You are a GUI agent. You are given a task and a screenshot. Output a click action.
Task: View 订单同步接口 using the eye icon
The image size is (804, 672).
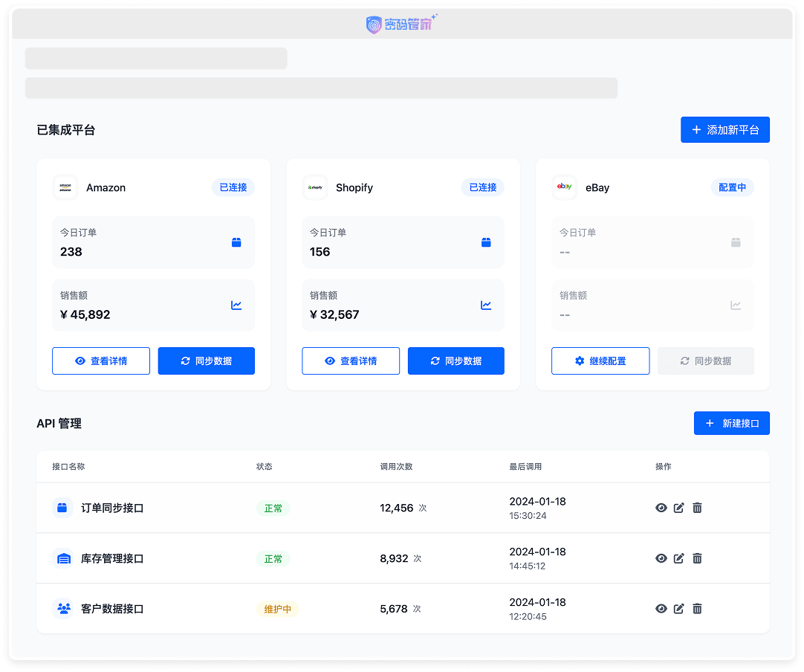(661, 508)
